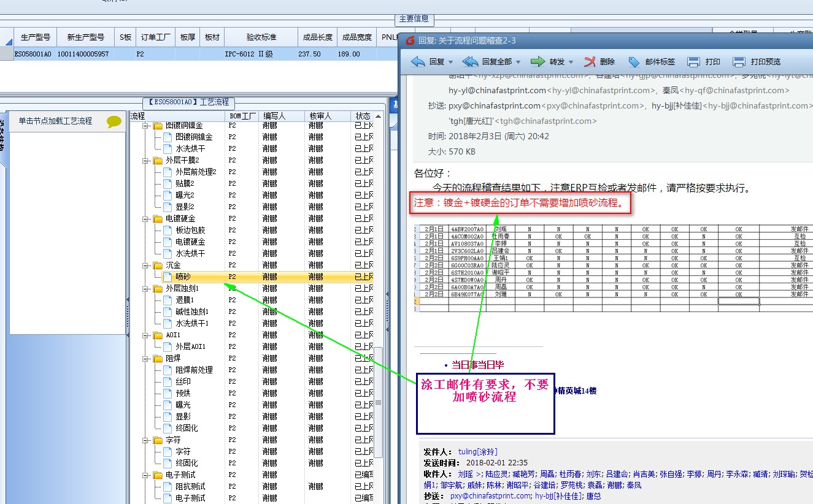Click the Print Preview (打印预览) icon
813x504 pixels.
(x=739, y=62)
